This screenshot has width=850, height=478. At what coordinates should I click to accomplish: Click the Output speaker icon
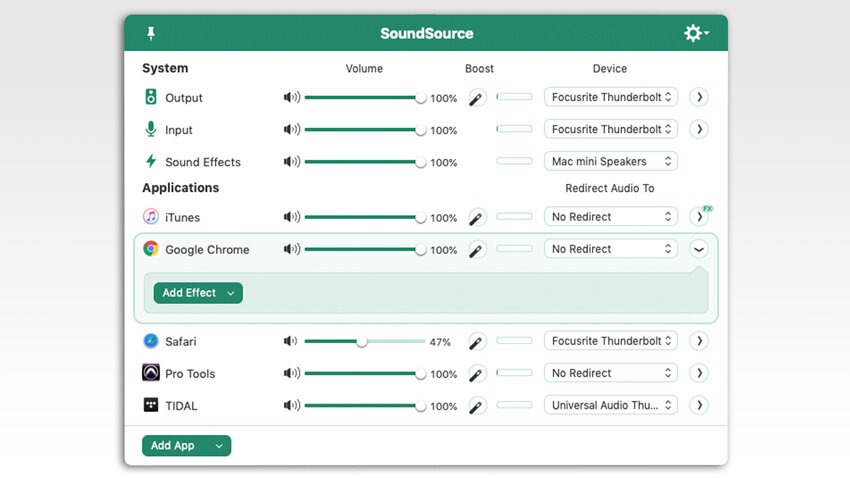point(151,97)
